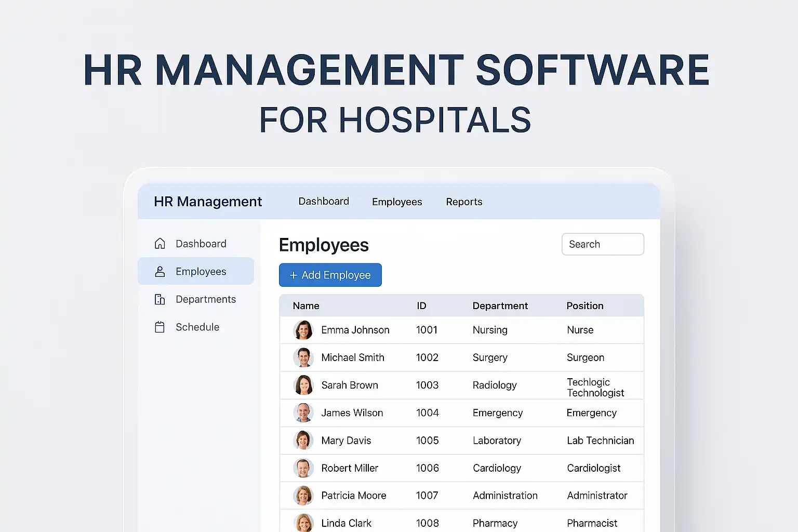Click the Dashboard home icon in sidebar

160,244
